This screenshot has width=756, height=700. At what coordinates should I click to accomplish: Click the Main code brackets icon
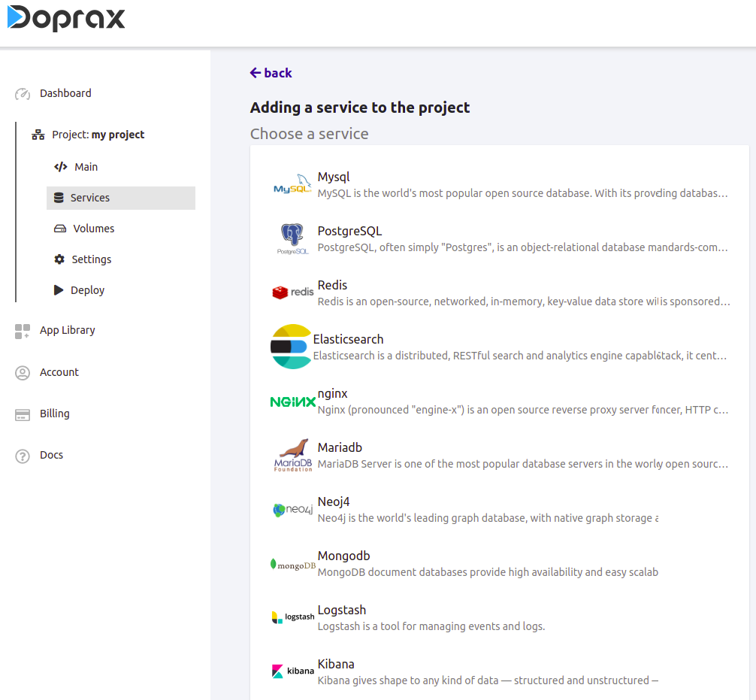pyautogui.click(x=61, y=167)
